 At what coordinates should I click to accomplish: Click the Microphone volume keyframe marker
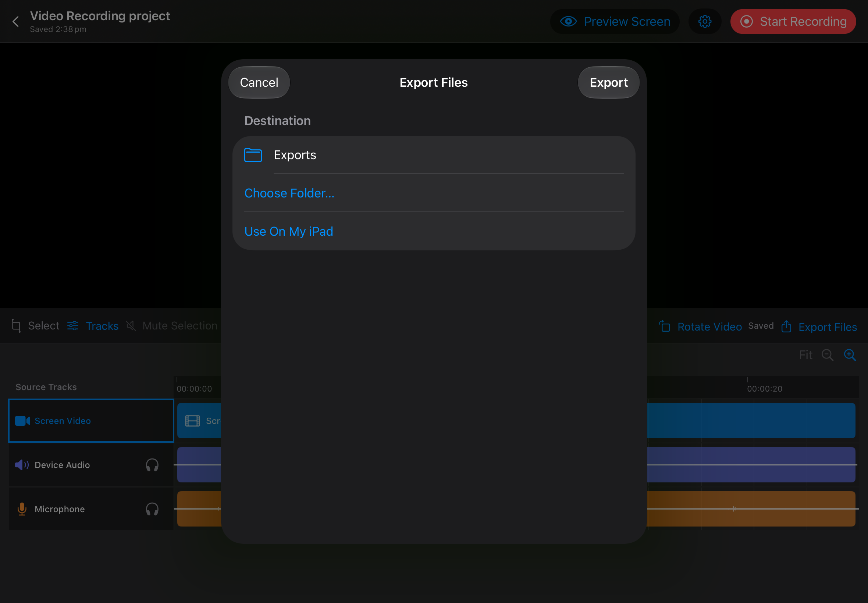[x=733, y=509]
